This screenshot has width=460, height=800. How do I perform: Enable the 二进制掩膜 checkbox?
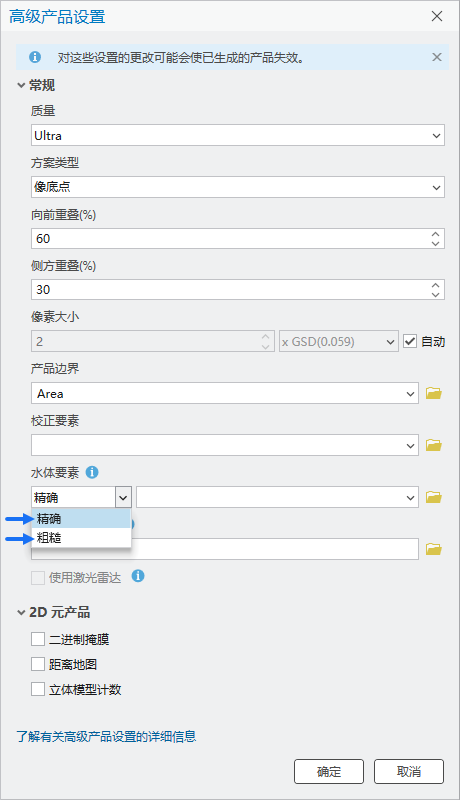38,639
